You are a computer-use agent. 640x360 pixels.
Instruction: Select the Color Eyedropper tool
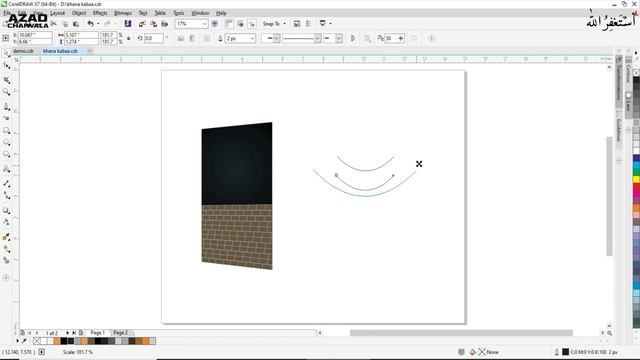tap(6, 237)
